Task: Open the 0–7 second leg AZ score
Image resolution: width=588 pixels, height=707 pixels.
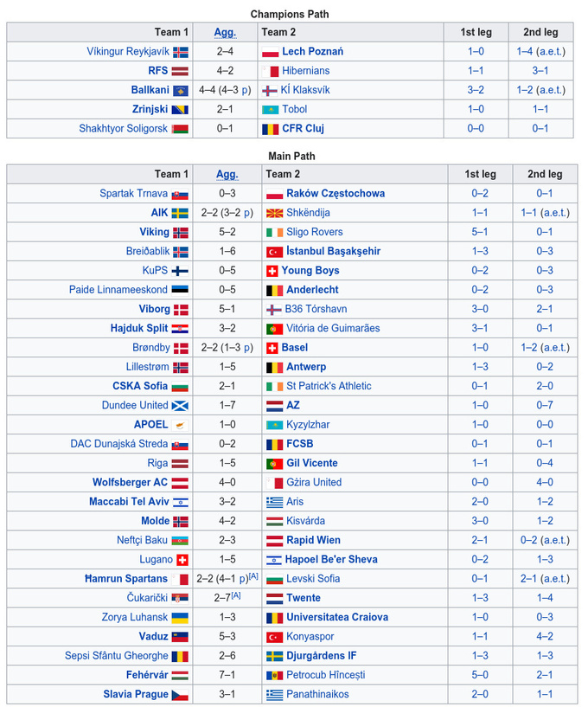Action: pyautogui.click(x=544, y=406)
